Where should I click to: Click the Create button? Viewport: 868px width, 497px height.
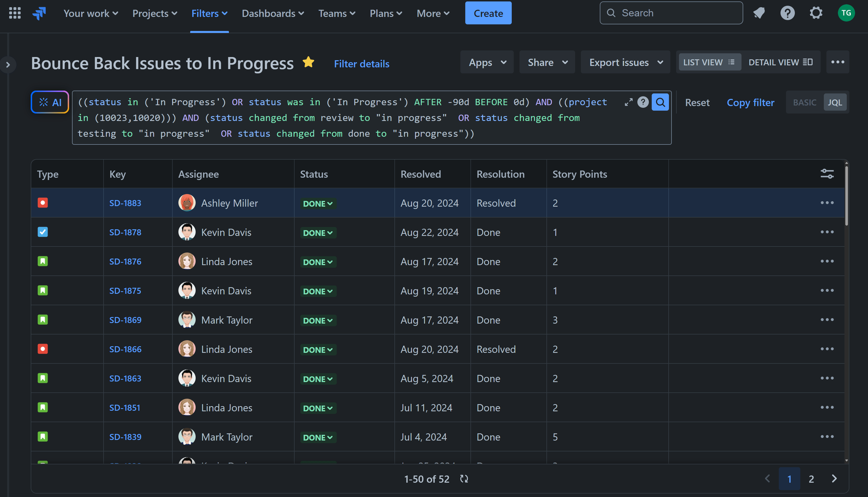488,13
